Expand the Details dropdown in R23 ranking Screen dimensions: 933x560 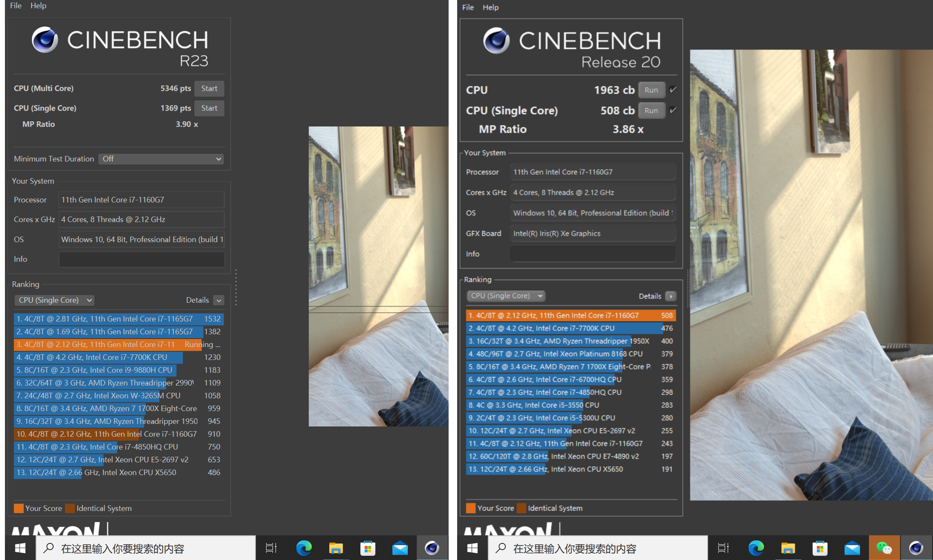tap(219, 300)
